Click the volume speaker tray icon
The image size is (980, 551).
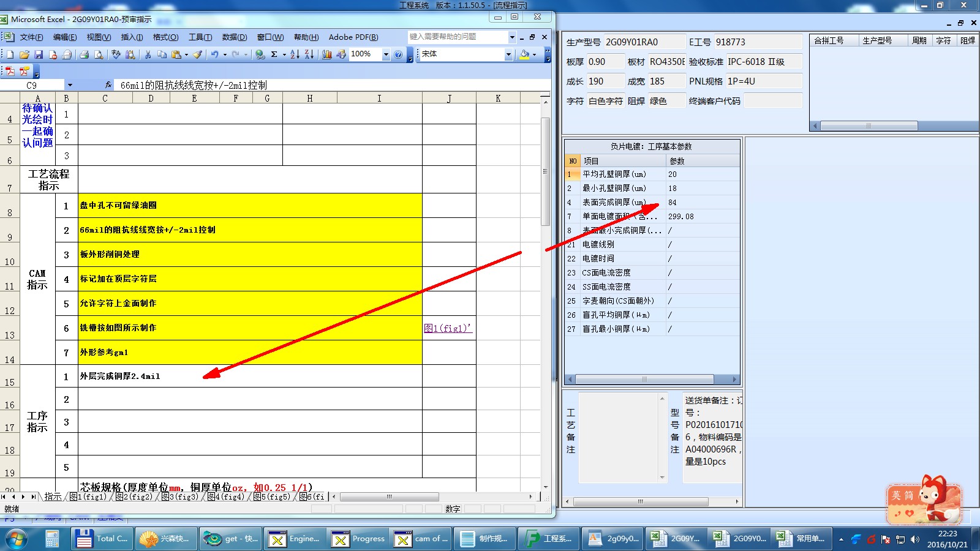[x=915, y=539]
